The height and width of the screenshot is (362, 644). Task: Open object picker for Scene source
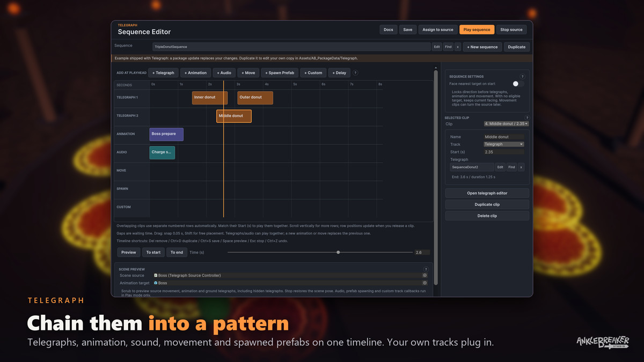tap(425, 276)
